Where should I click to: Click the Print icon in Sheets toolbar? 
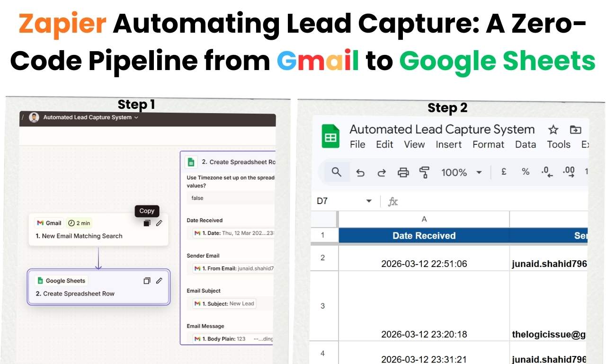click(403, 172)
